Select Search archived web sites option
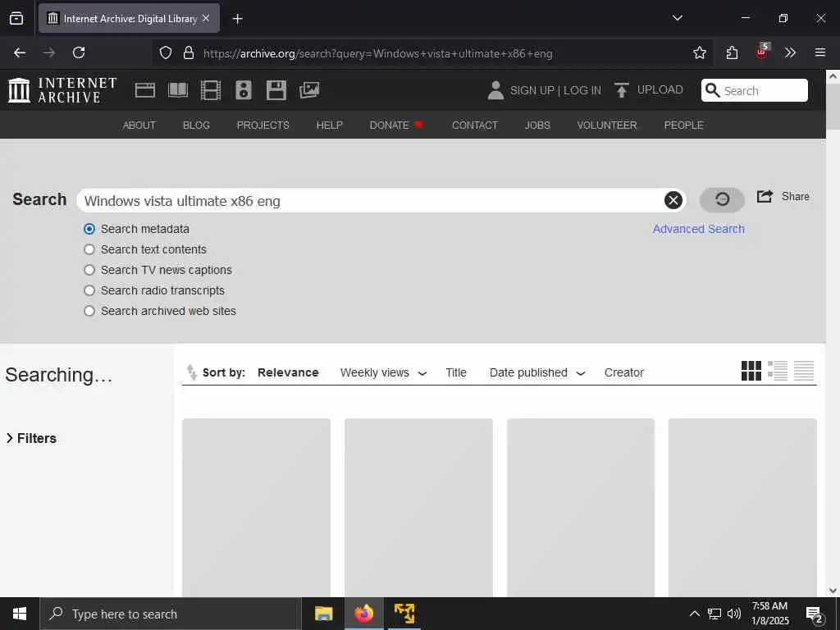This screenshot has width=840, height=630. pyautogui.click(x=89, y=311)
